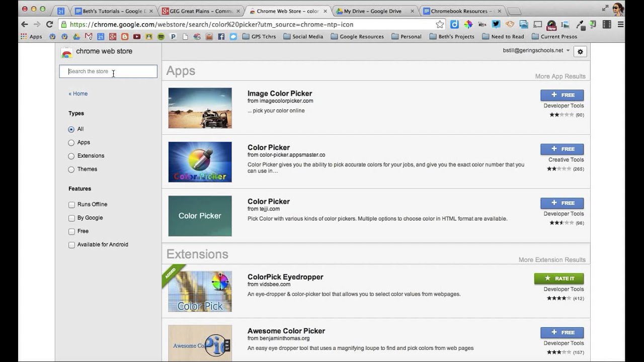
Task: Switch to the pinned Calendar tab
Action: point(60,11)
